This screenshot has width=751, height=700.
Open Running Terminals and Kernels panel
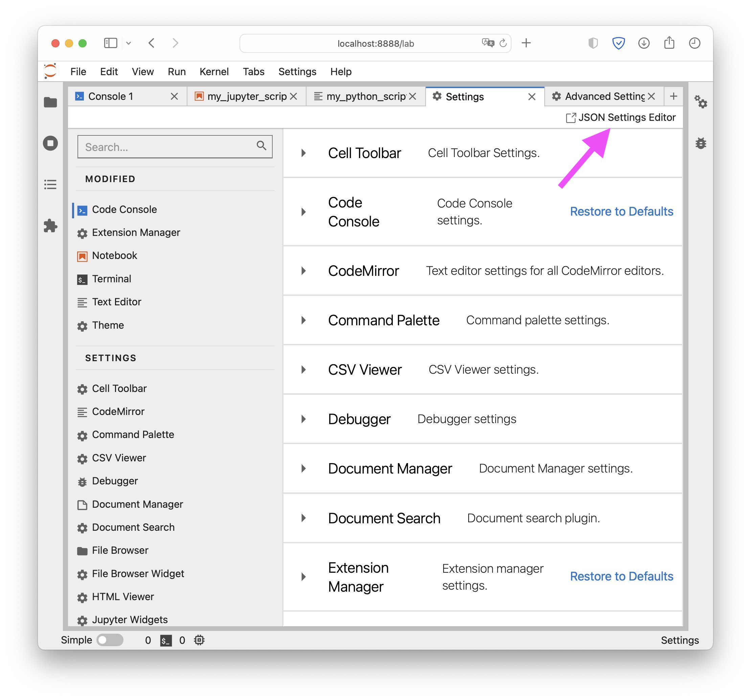[50, 143]
